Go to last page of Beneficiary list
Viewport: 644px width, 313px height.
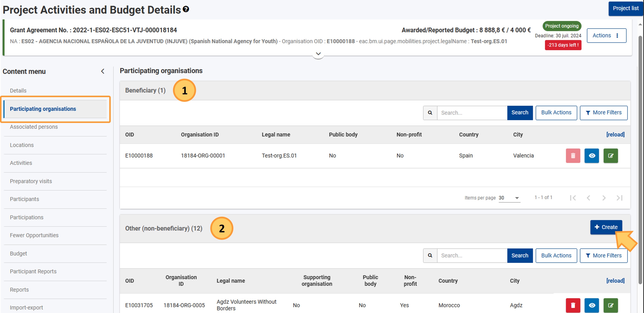[x=620, y=198]
